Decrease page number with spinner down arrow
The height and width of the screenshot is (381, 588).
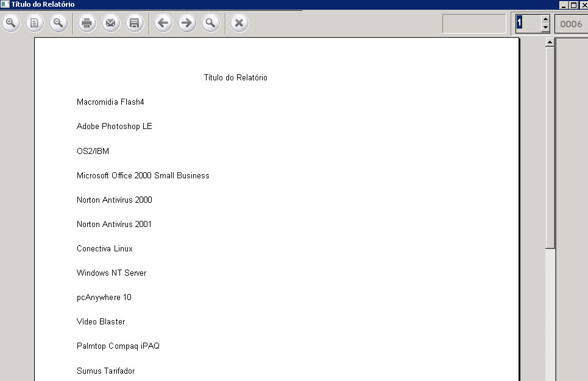tap(545, 28)
